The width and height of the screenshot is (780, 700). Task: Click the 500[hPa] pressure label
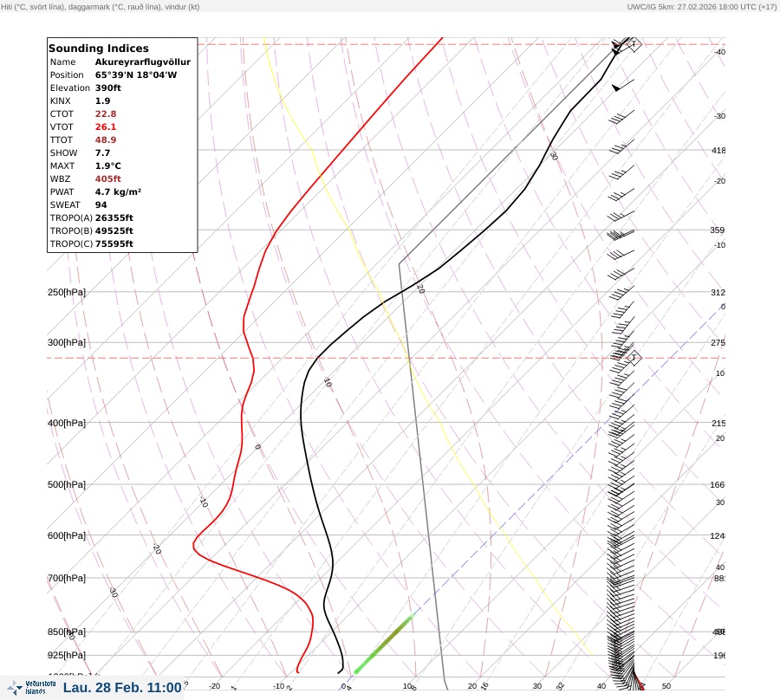[x=67, y=484]
